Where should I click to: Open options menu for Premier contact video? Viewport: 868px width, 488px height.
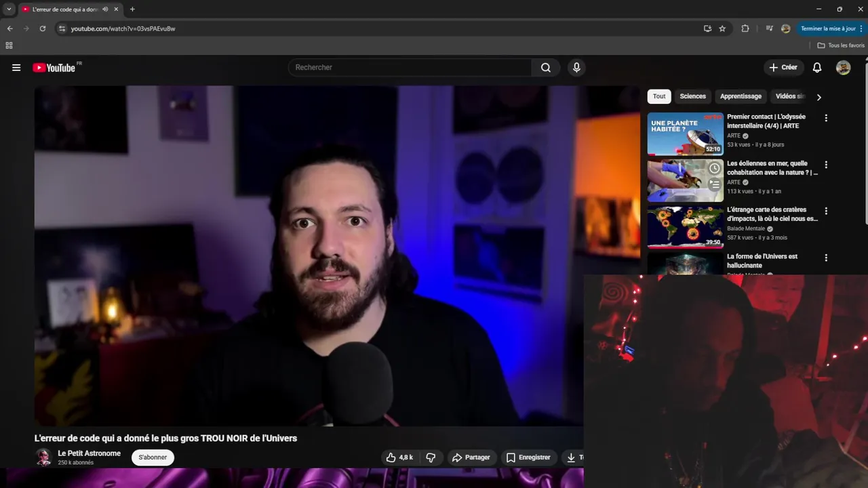pyautogui.click(x=826, y=118)
